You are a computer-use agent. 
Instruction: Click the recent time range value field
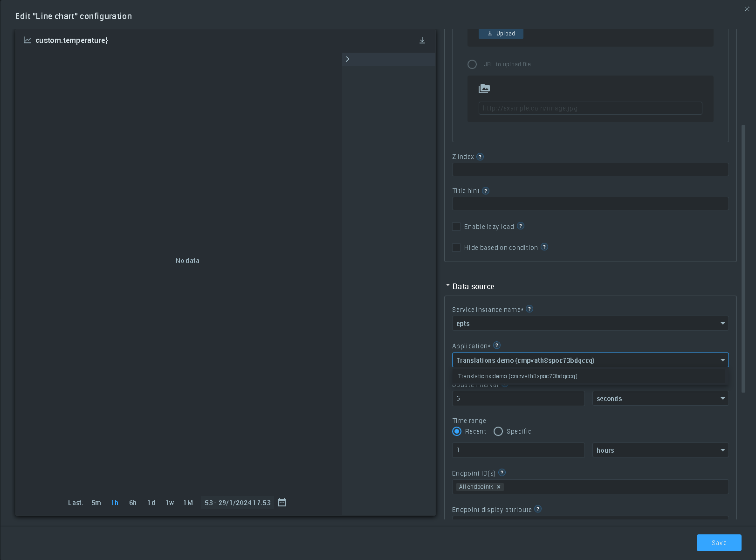[x=518, y=450]
